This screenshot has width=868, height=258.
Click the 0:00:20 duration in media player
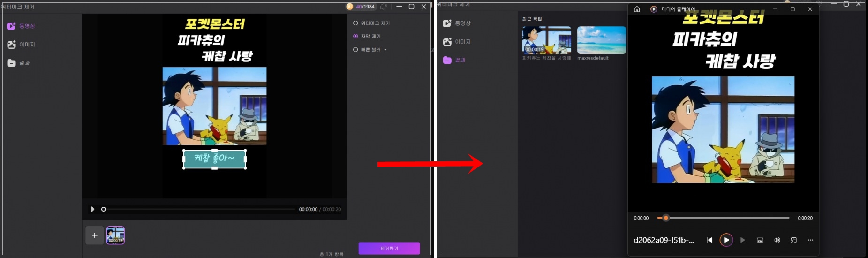[x=805, y=218]
